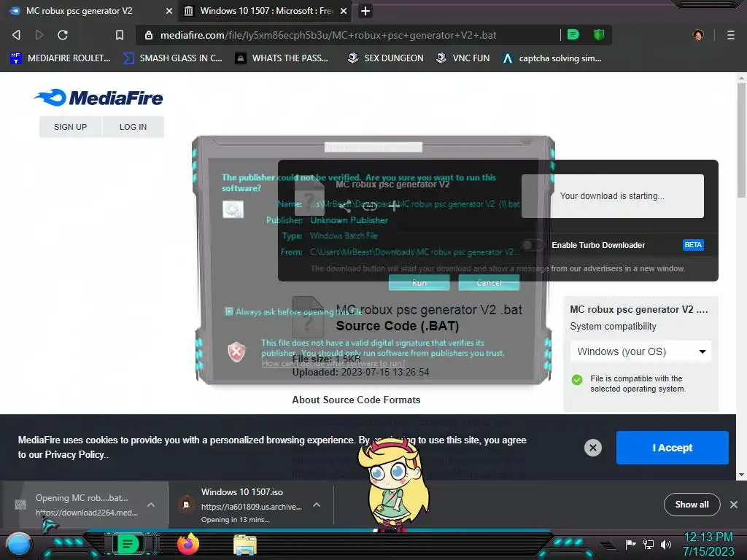The image size is (747, 560).
Task: Open the browser hamburger menu
Action: click(x=730, y=35)
